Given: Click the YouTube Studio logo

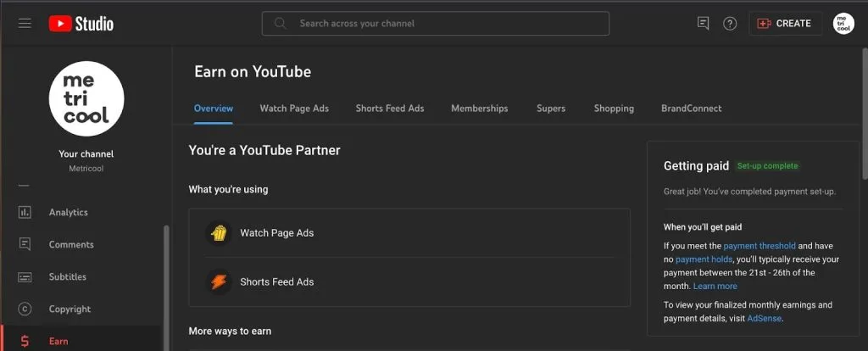Looking at the screenshot, I should (81, 24).
